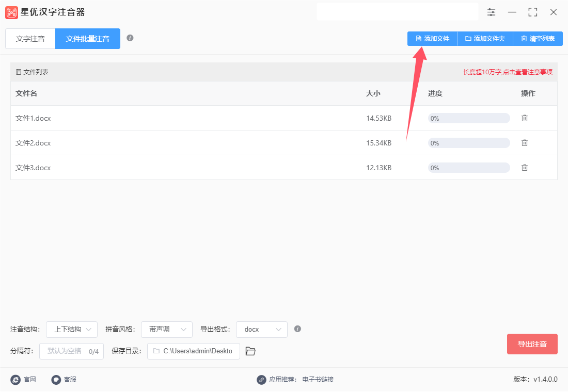Delete 文件1.docx using its trash icon
This screenshot has width=568, height=392.
525,118
